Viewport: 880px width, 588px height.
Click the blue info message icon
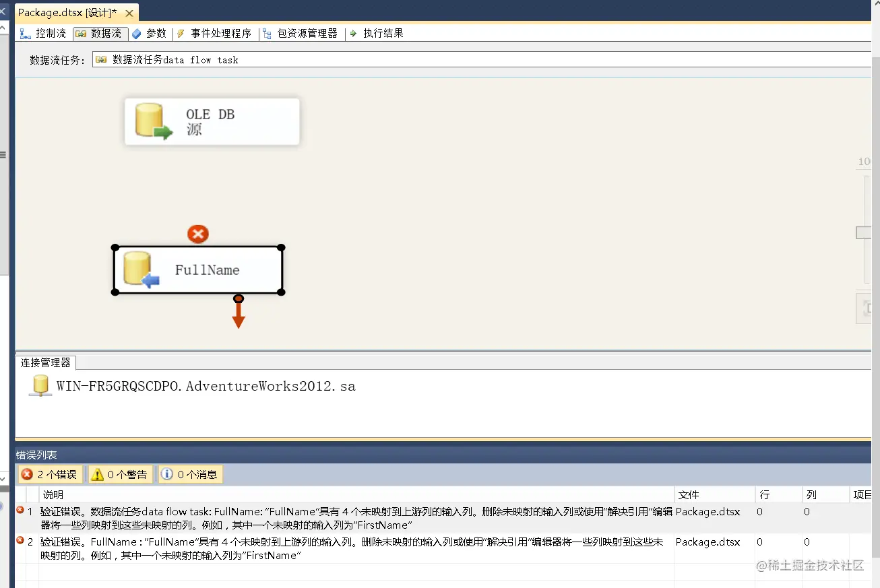click(167, 474)
